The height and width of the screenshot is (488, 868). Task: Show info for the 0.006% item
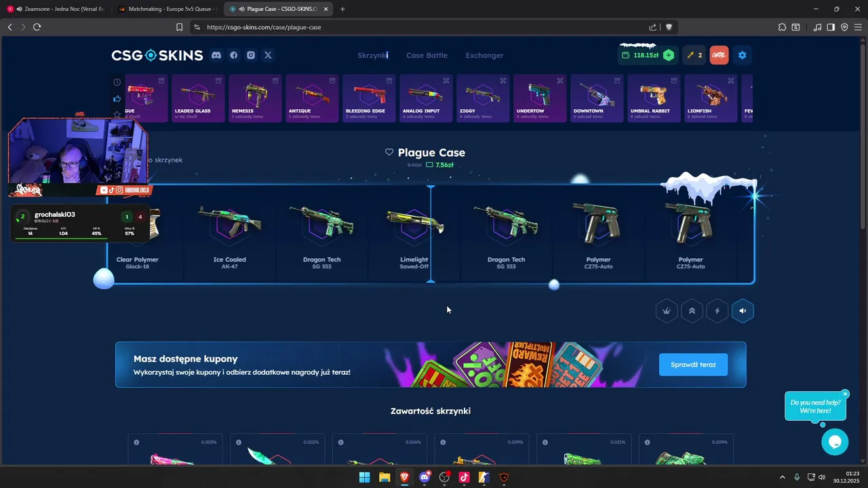[341, 443]
